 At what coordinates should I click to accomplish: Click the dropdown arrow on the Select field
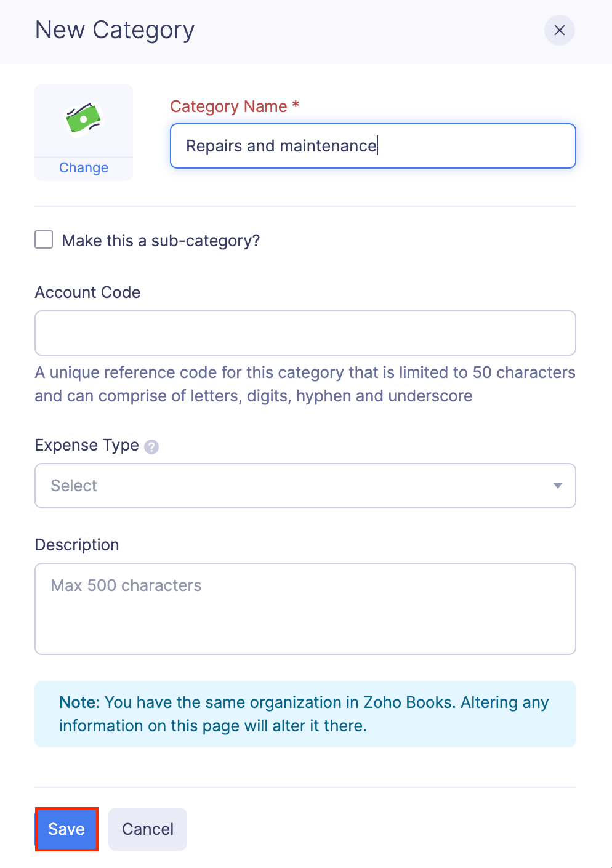(x=557, y=486)
